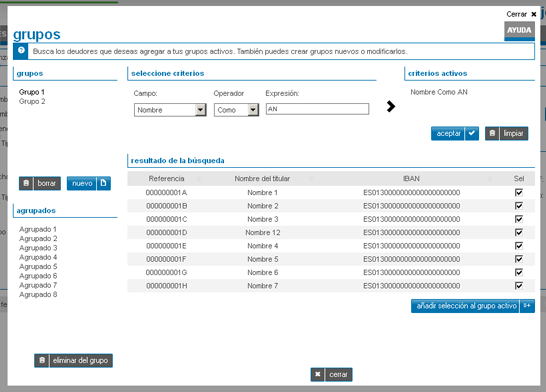This screenshot has height=392, width=546.
Task: Uncheck the checkbox for row 000000001B
Action: coord(519,206)
